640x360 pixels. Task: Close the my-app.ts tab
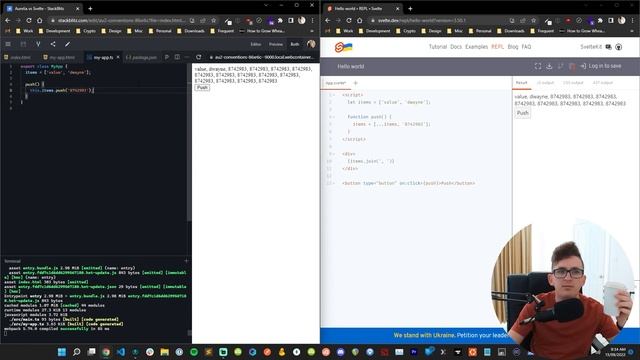point(118,58)
